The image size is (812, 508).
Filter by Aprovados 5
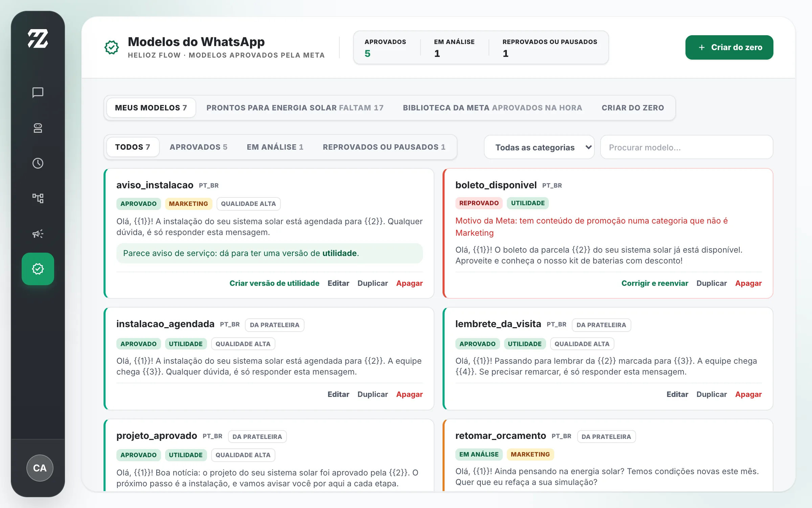[x=199, y=147]
